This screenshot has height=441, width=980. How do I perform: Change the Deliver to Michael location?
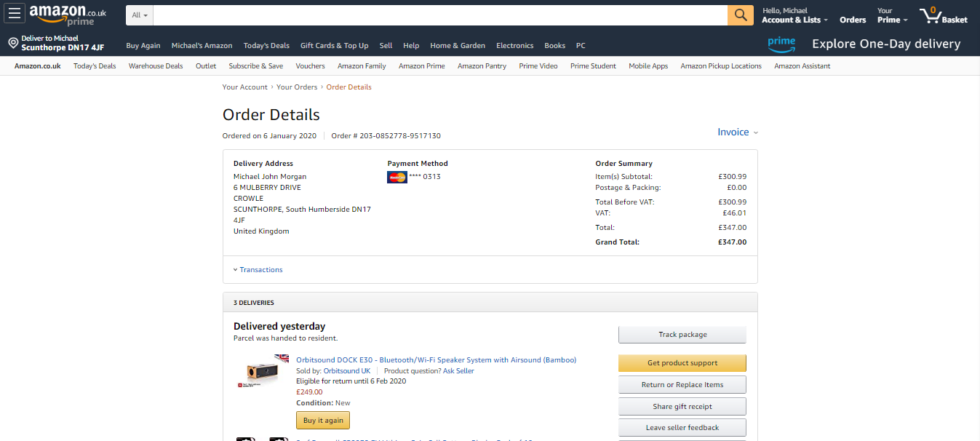pyautogui.click(x=56, y=44)
